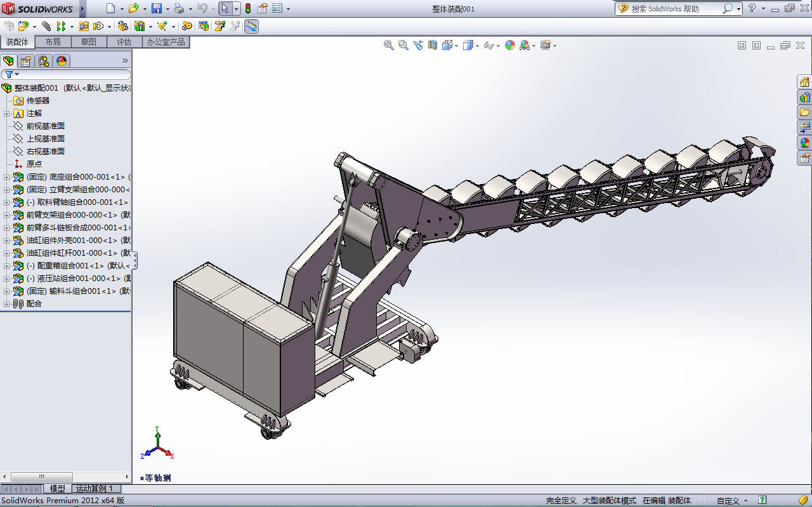The height and width of the screenshot is (507, 812).
Task: Click the Section View icon
Action: [433, 45]
